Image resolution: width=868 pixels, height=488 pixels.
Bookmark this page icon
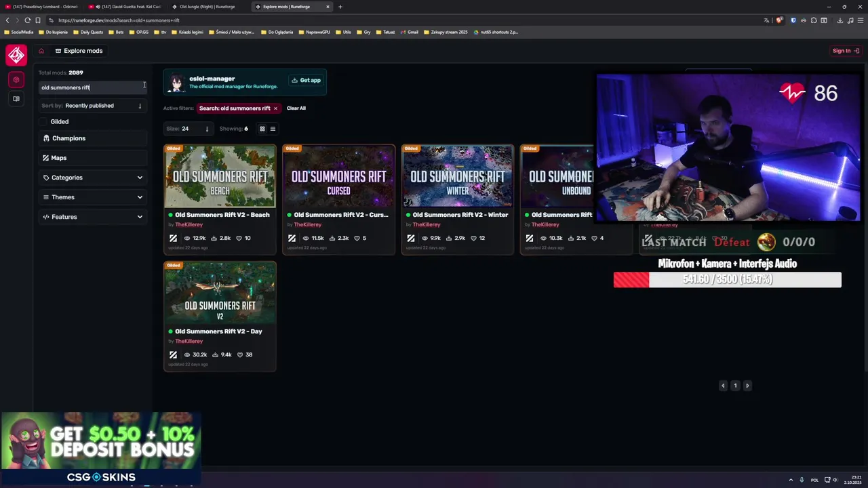(37, 20)
